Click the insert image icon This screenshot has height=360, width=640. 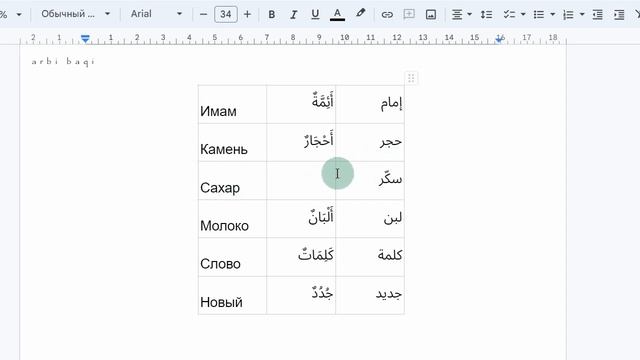[431, 15]
